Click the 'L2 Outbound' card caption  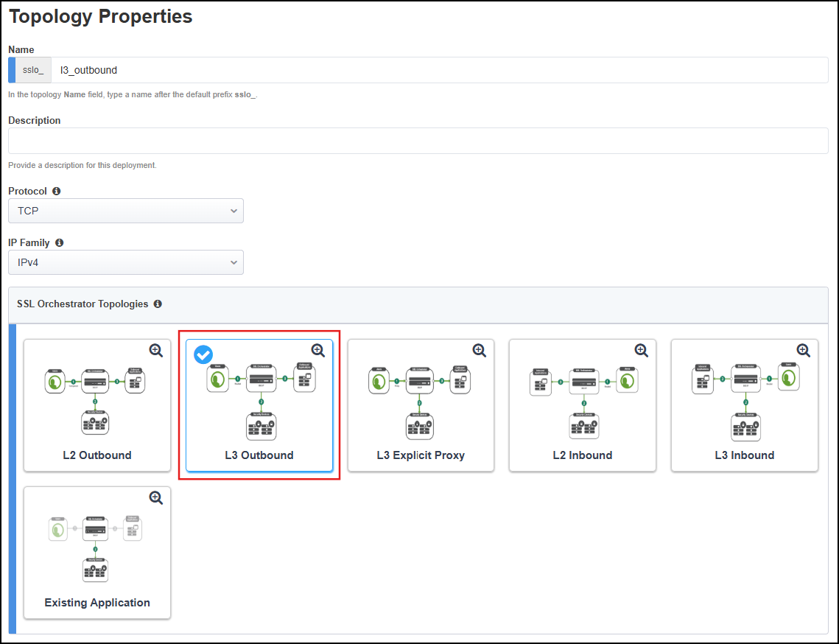pos(96,455)
